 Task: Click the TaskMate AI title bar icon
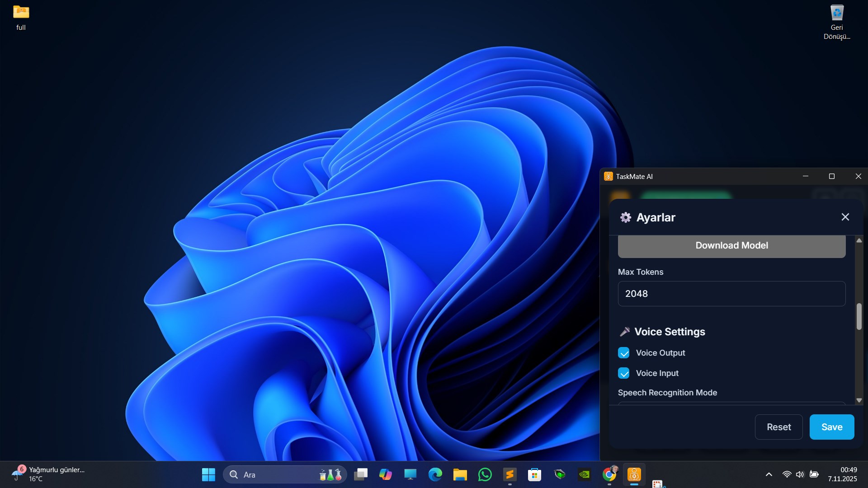point(608,176)
